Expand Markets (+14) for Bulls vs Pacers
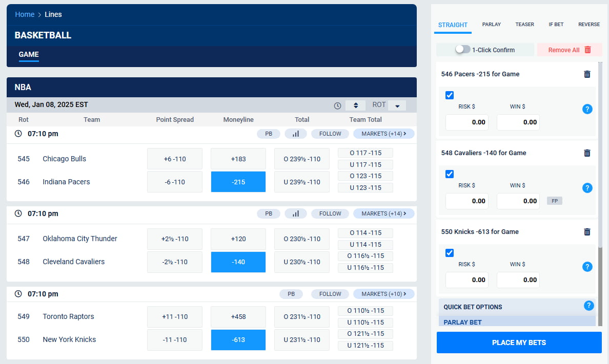 click(x=384, y=134)
